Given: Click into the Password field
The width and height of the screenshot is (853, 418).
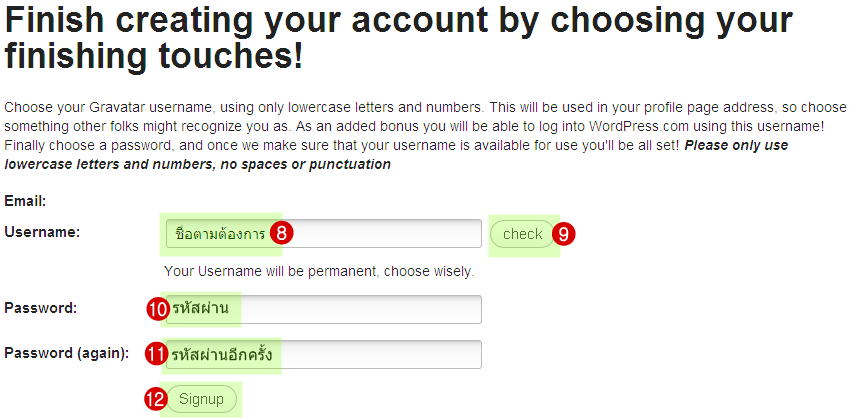Looking at the screenshot, I should [360, 309].
